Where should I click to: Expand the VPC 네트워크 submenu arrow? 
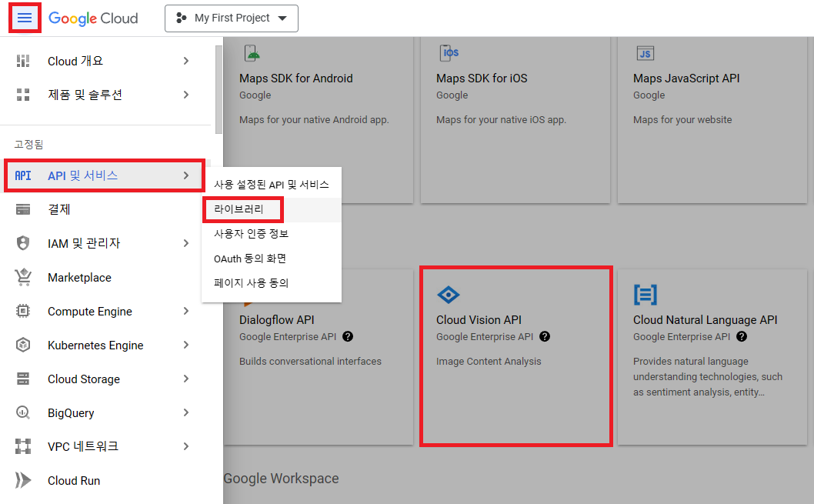pyautogui.click(x=186, y=446)
